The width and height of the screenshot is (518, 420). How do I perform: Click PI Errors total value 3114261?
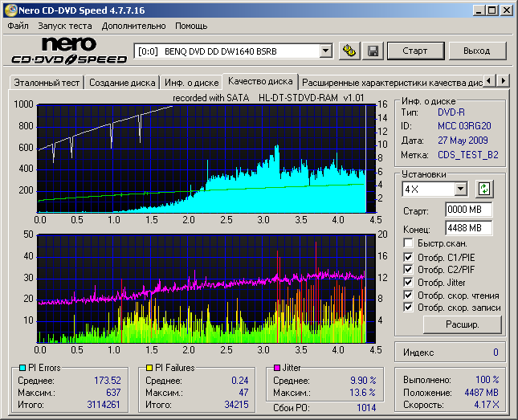point(104,405)
